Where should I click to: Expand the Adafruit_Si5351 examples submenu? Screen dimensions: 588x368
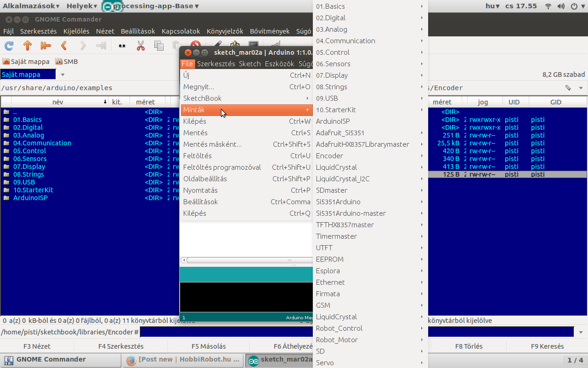tap(370, 133)
